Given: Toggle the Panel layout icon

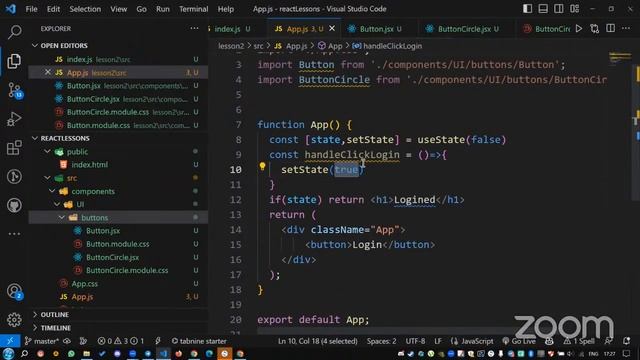Looking at the screenshot, I should pos(543,9).
